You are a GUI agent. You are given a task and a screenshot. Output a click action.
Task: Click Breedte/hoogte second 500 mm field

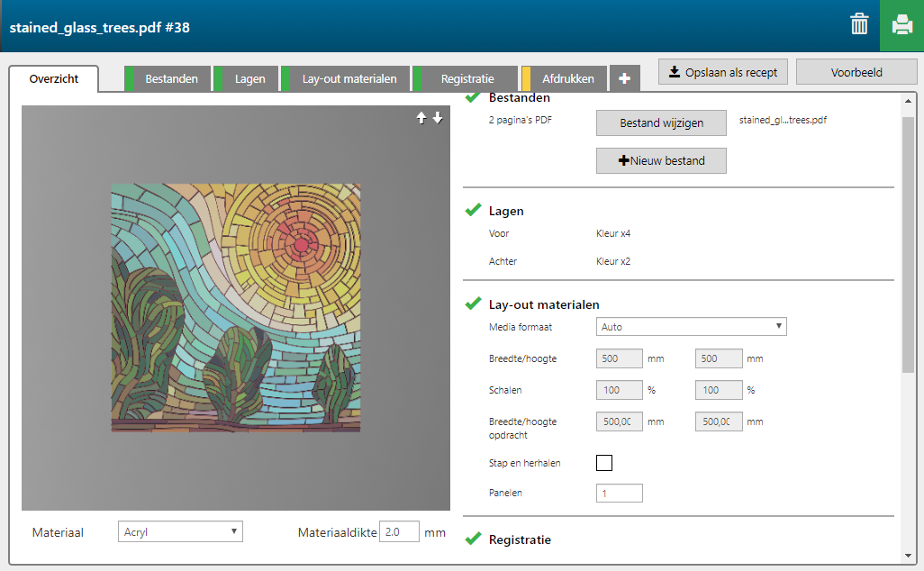(719, 358)
